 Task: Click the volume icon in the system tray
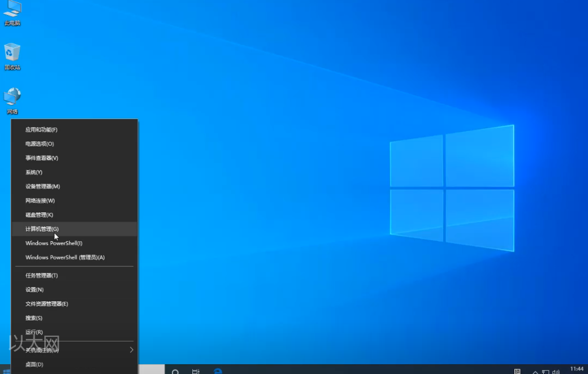(556, 370)
